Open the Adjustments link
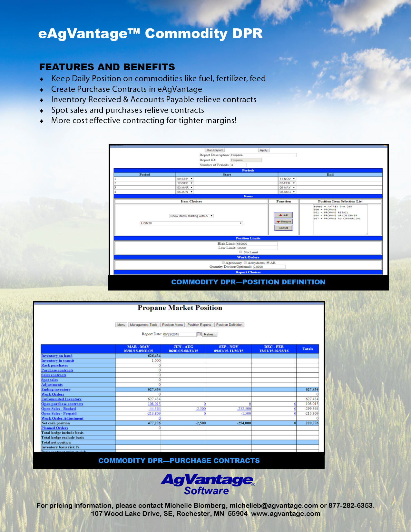This screenshot has height=532, width=411. click(x=52, y=385)
